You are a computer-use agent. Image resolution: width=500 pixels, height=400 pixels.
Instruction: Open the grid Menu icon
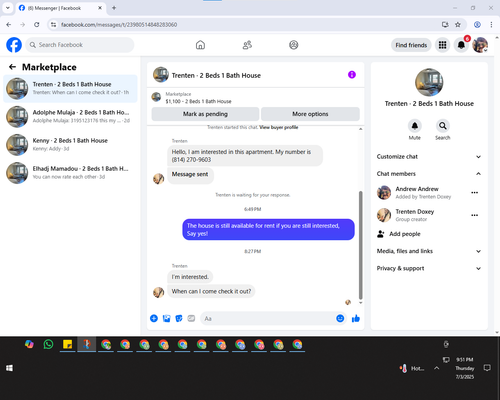442,45
